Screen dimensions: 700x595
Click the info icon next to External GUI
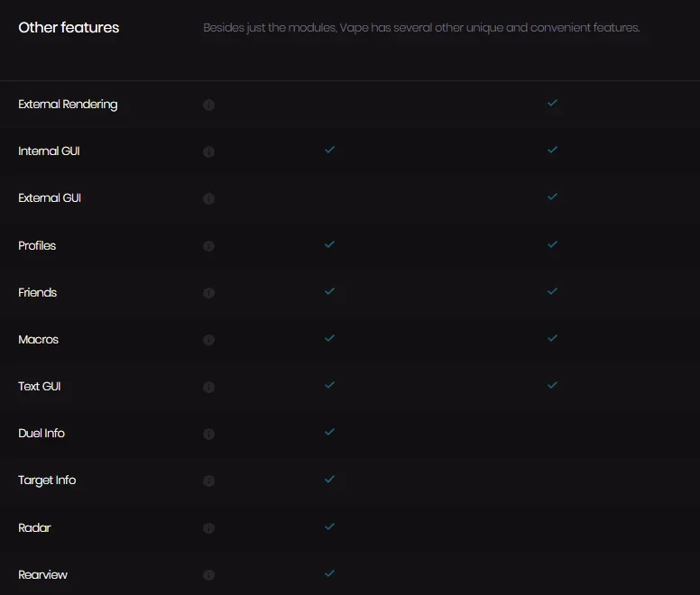point(208,198)
